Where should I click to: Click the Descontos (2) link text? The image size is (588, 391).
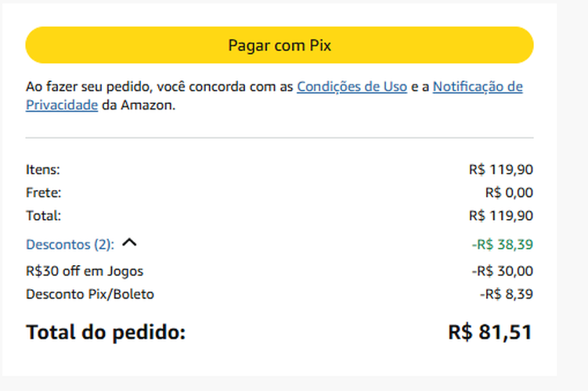(70, 245)
